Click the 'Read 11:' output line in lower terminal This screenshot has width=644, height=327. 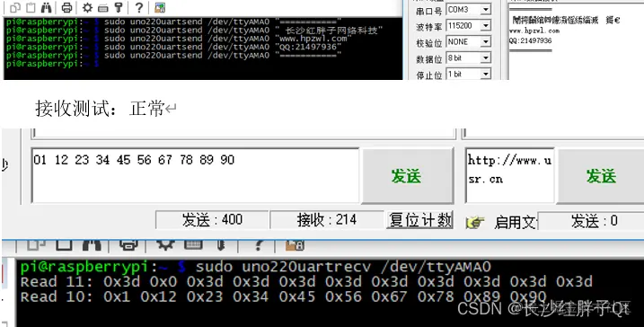(306, 282)
